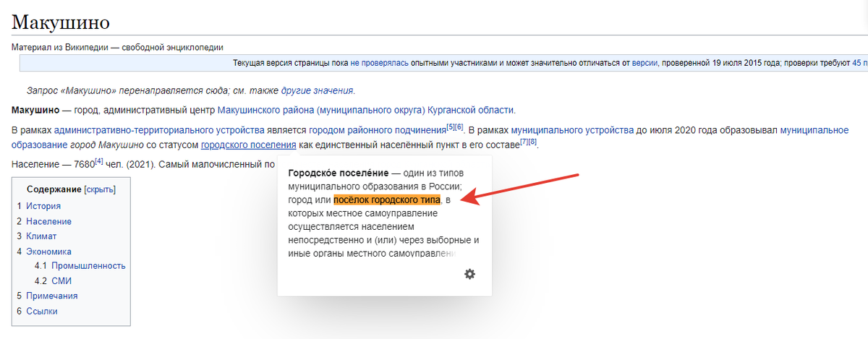Open the 'муниципального округа' link

click(x=370, y=111)
